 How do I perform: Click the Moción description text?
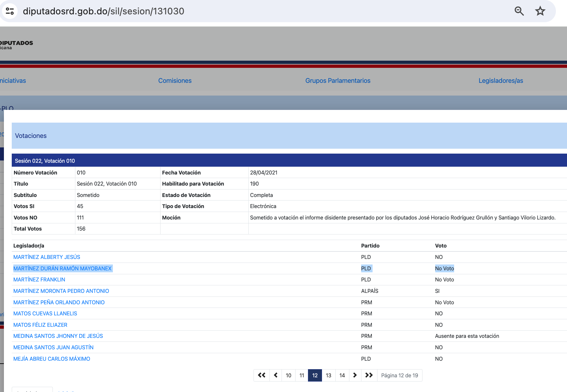pyautogui.click(x=403, y=218)
